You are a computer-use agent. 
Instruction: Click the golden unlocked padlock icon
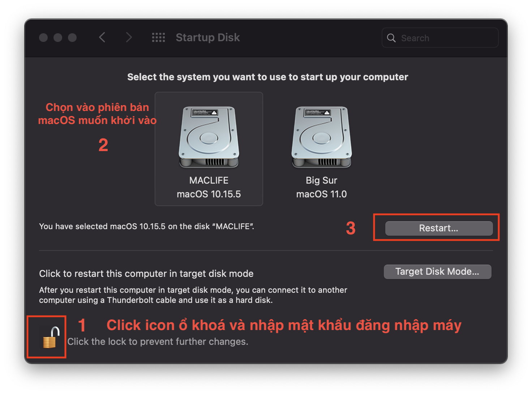coord(50,338)
